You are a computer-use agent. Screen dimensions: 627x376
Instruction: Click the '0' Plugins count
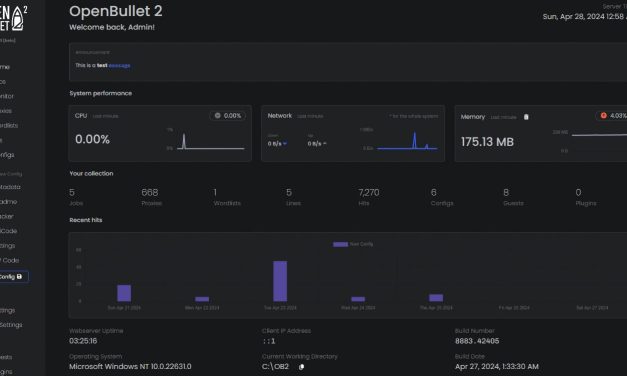click(578, 192)
